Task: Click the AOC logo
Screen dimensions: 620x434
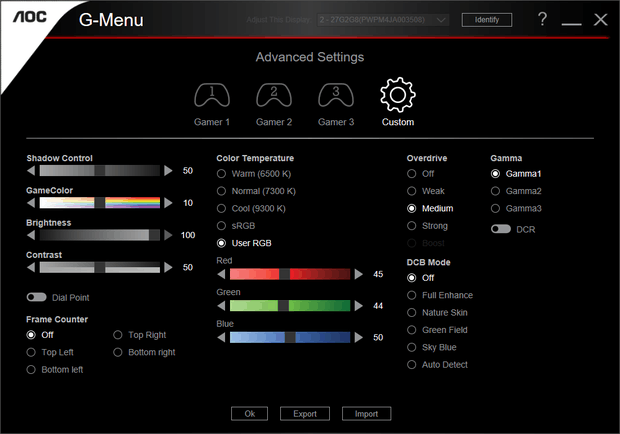Action: point(30,17)
